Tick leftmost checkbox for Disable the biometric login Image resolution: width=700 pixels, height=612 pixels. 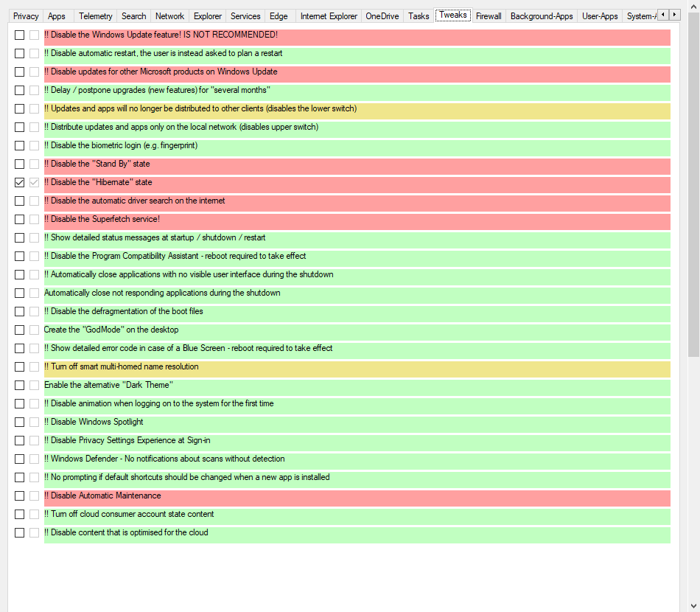point(20,146)
